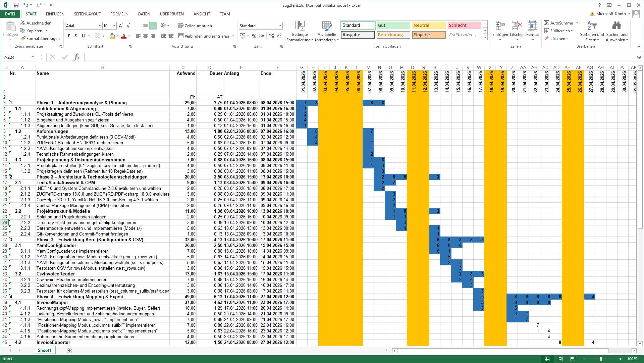Image resolution: width=644 pixels, height=363 pixels.
Task: Apply the Schlecht cell style
Action: click(x=464, y=25)
